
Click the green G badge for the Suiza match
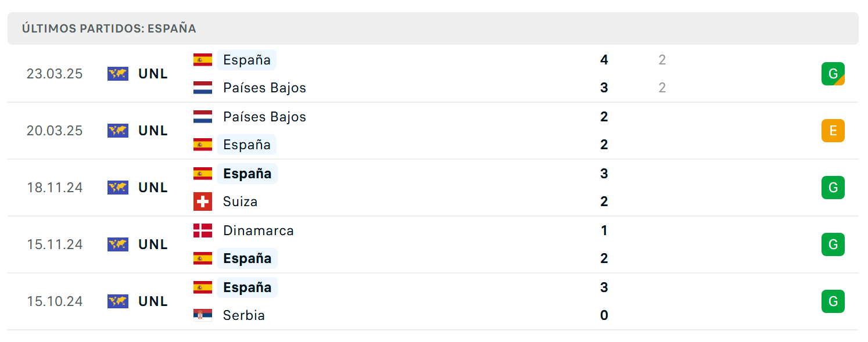(x=833, y=188)
